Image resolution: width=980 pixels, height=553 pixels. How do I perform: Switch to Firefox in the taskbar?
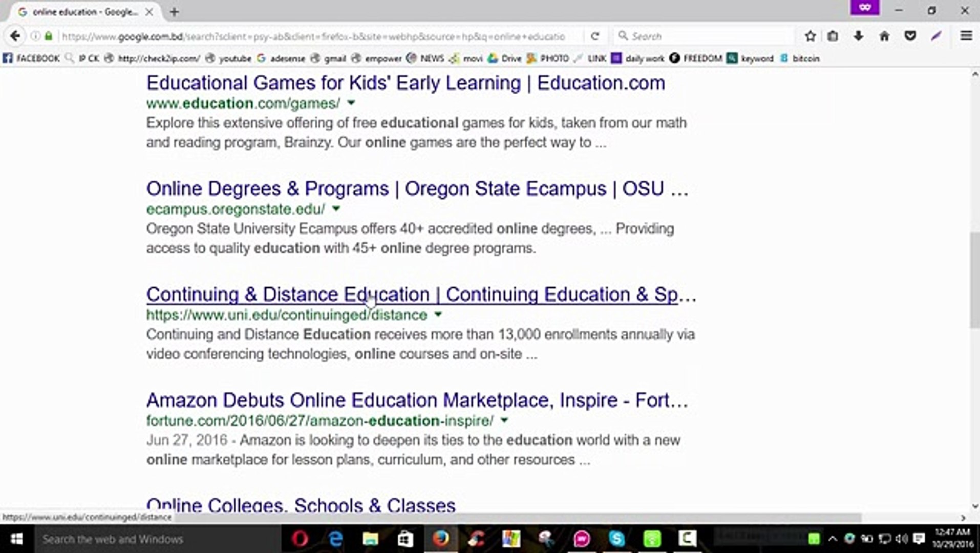440,539
